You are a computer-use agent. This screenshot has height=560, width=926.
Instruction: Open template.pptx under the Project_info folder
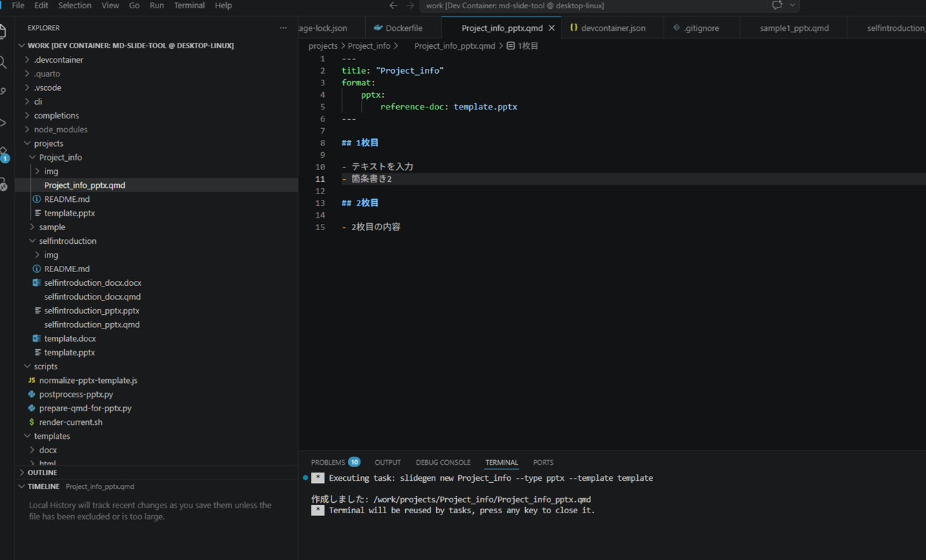pos(70,213)
